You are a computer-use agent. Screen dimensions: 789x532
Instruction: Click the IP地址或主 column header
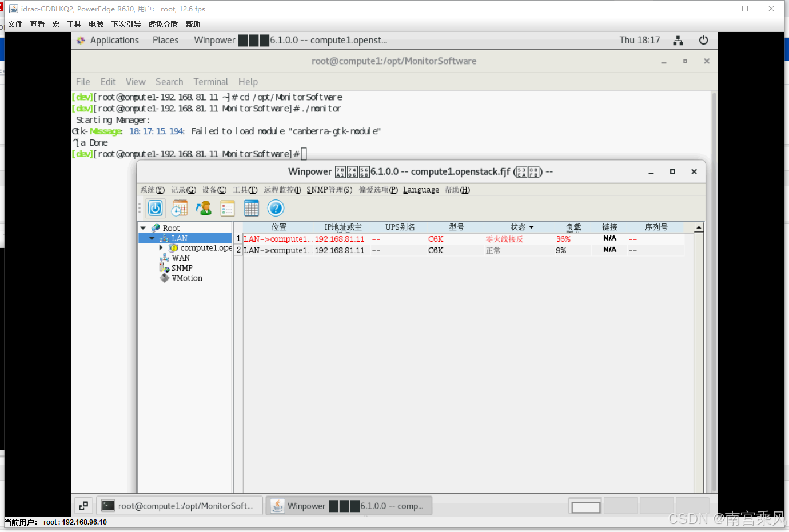343,227
